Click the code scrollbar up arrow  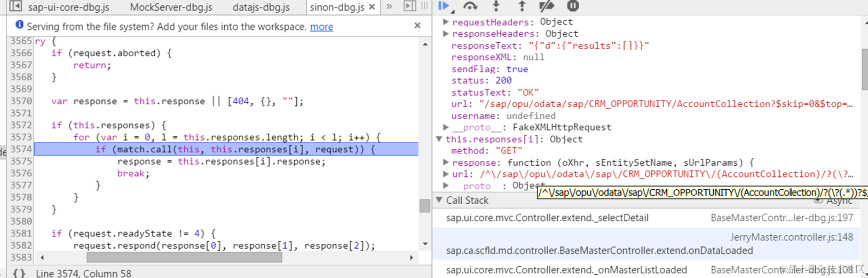pyautogui.click(x=425, y=44)
